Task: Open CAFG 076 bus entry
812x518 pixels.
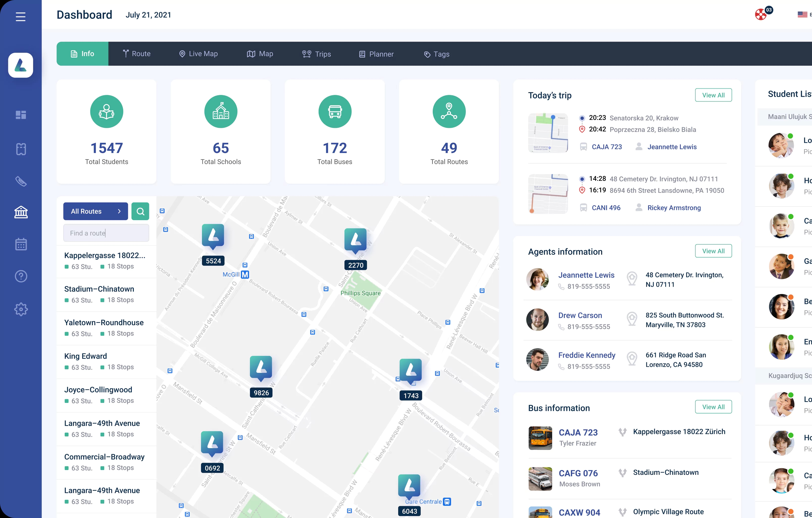Action: click(578, 473)
